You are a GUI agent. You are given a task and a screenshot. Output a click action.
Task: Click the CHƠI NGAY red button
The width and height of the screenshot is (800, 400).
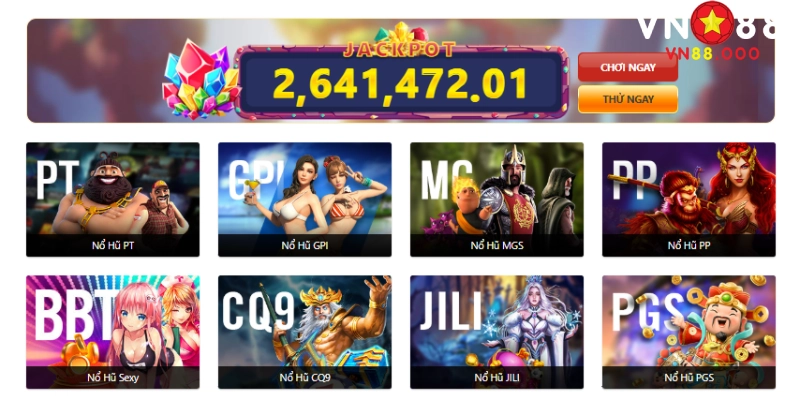tap(628, 67)
